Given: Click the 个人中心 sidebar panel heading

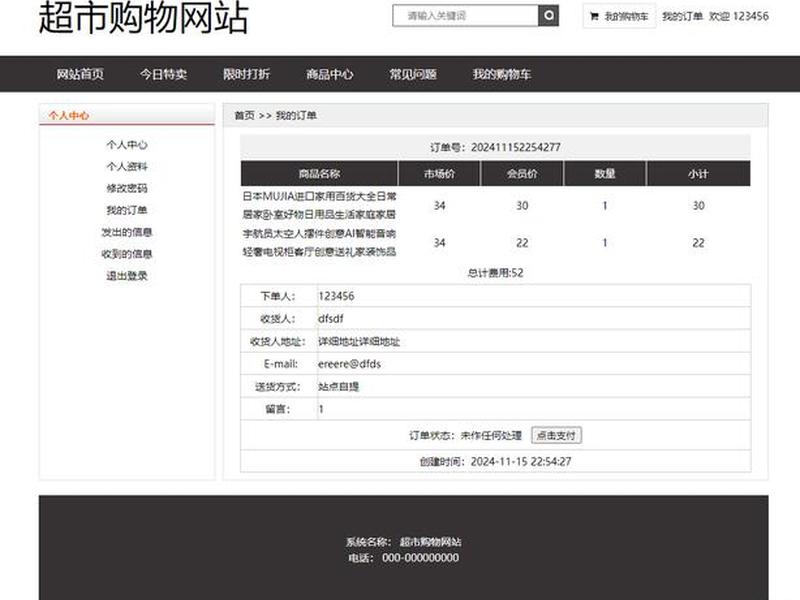Looking at the screenshot, I should [x=69, y=115].
